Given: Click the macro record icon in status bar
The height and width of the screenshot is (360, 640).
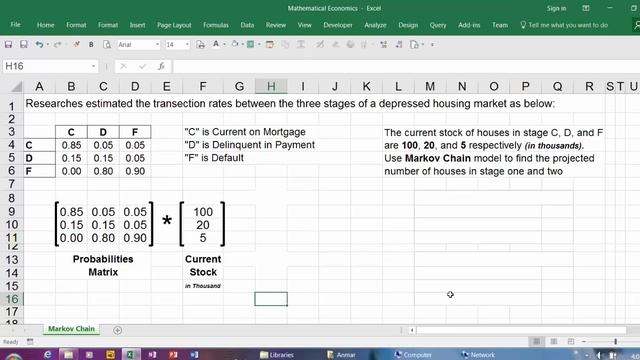Looking at the screenshot, I should 30,342.
